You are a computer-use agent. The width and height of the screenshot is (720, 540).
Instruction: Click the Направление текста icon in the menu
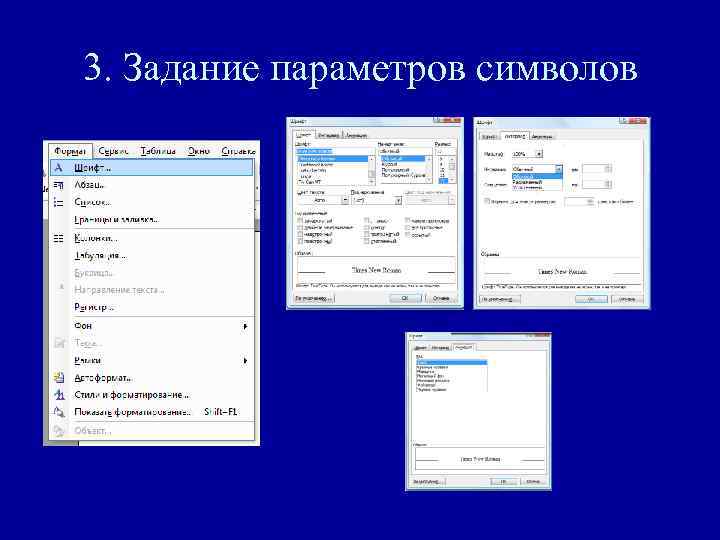(x=61, y=289)
